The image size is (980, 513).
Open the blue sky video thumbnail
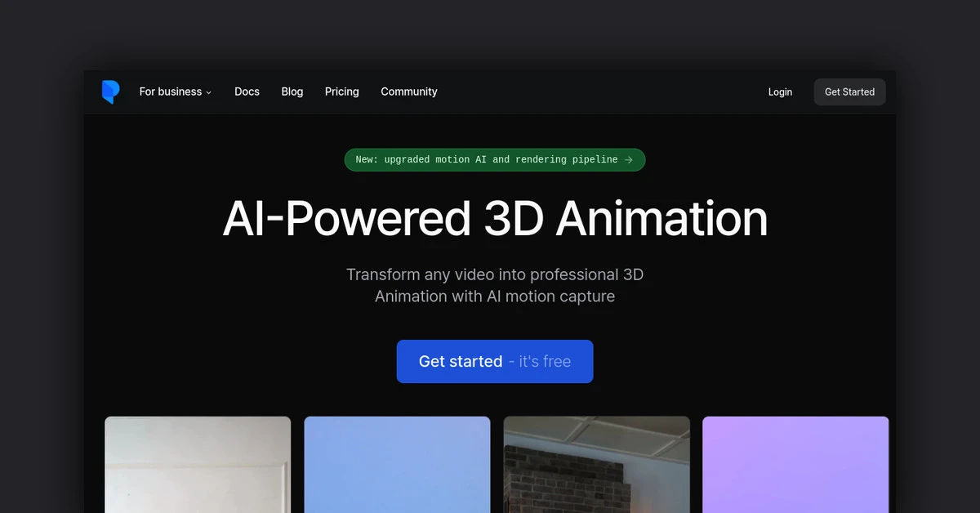click(x=397, y=464)
